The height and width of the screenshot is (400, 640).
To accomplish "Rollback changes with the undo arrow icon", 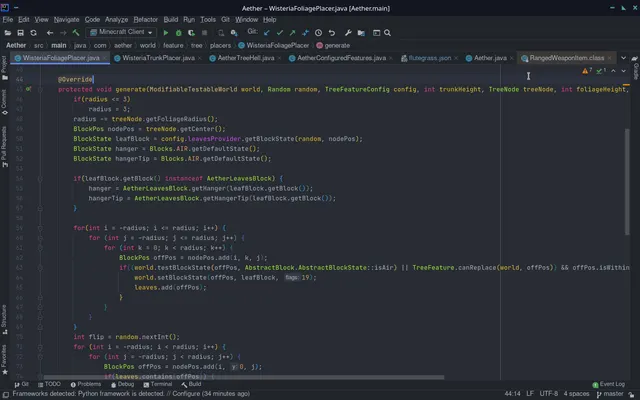I will click(x=331, y=33).
